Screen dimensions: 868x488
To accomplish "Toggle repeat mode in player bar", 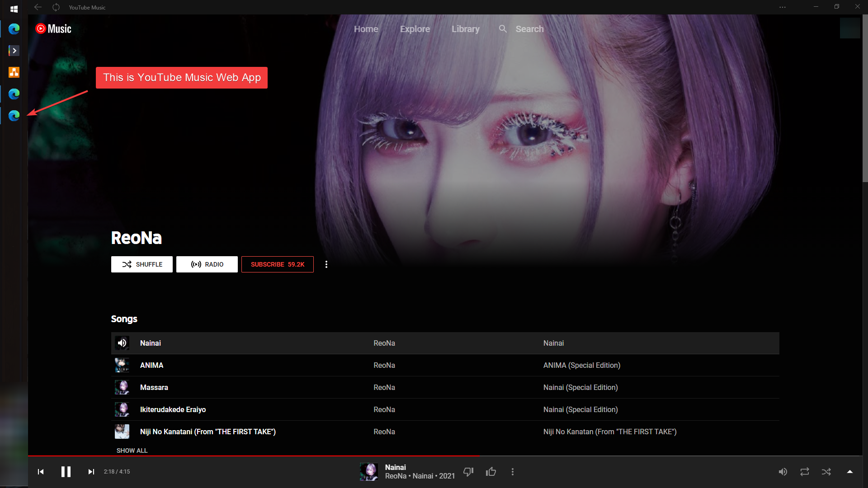I will (x=804, y=472).
